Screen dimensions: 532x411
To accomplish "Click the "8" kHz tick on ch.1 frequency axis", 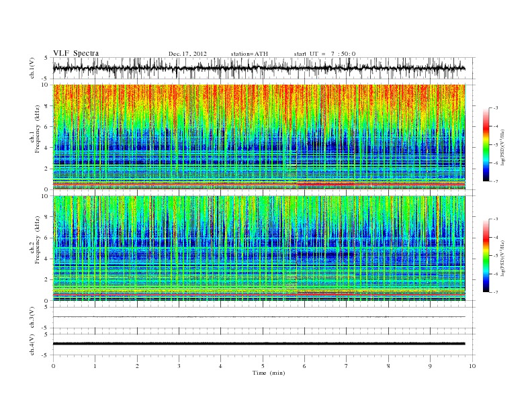I will click(46, 106).
